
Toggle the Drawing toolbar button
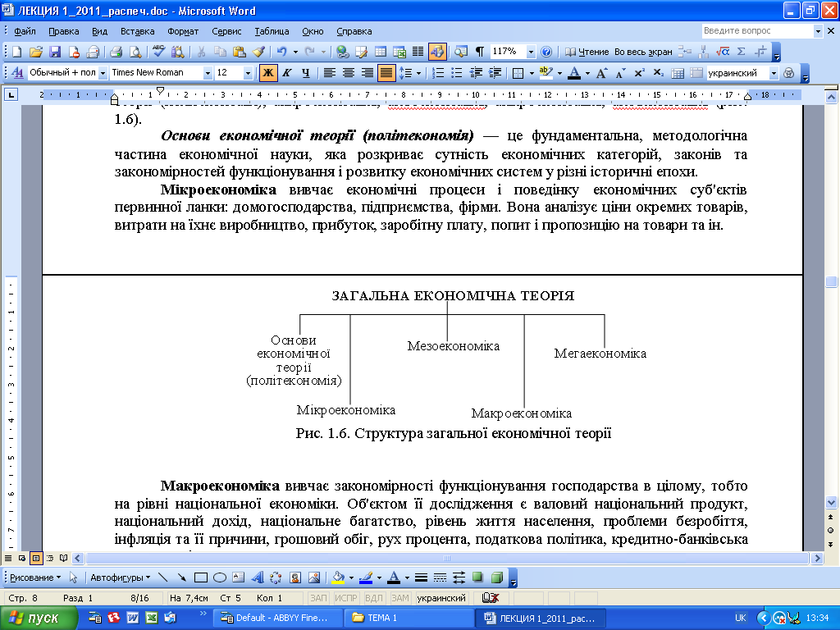(x=436, y=52)
